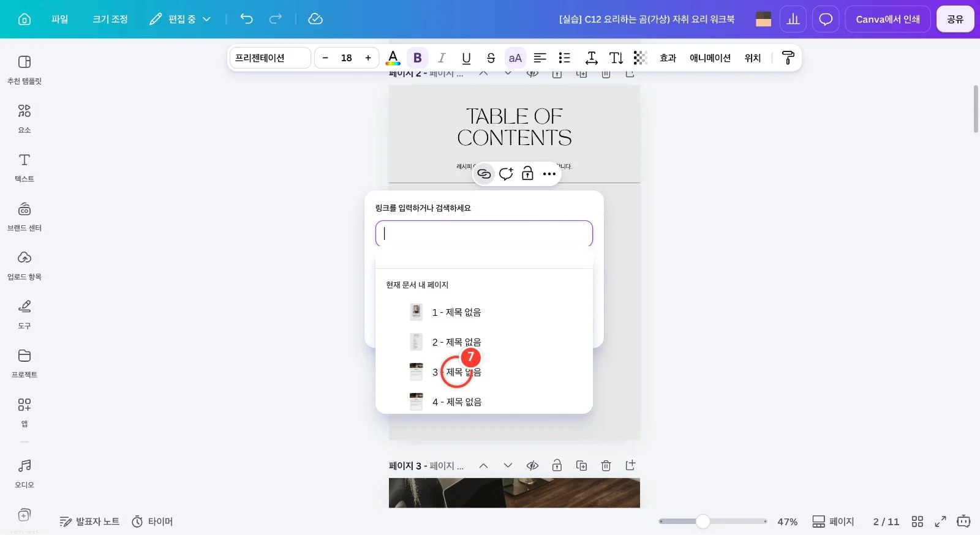
Task: Redo the last action
Action: click(x=276, y=19)
